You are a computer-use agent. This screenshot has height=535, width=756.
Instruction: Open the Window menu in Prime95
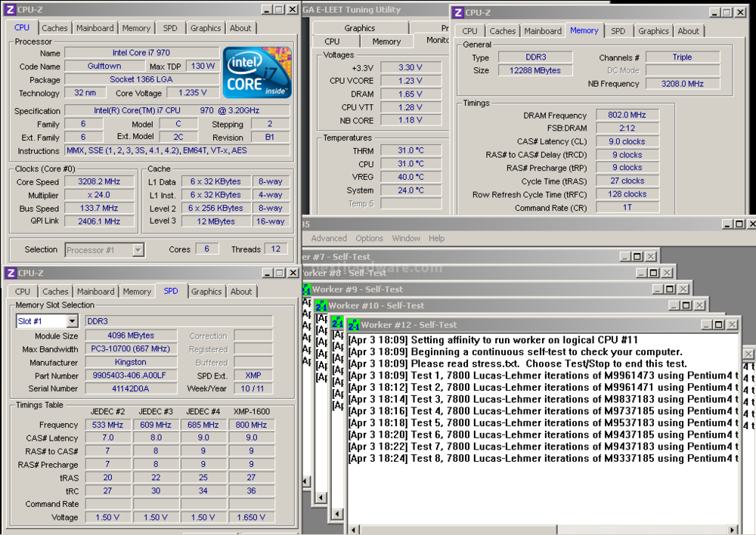coord(406,238)
